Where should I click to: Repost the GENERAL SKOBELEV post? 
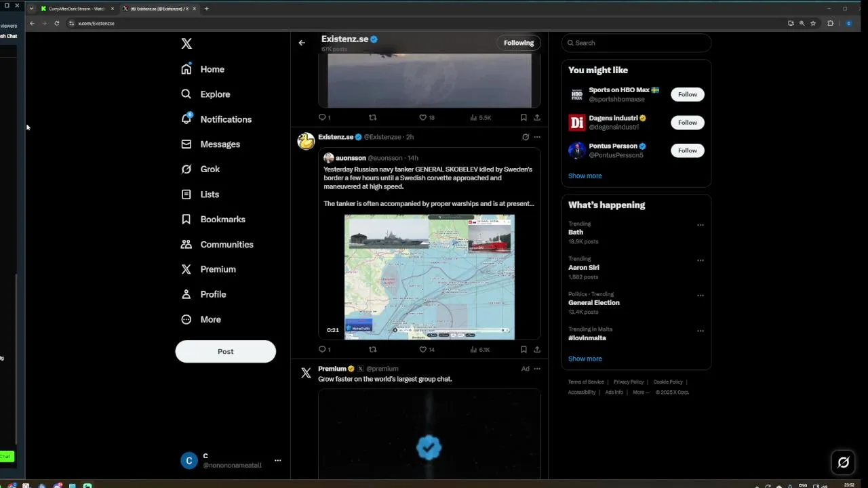tap(372, 350)
